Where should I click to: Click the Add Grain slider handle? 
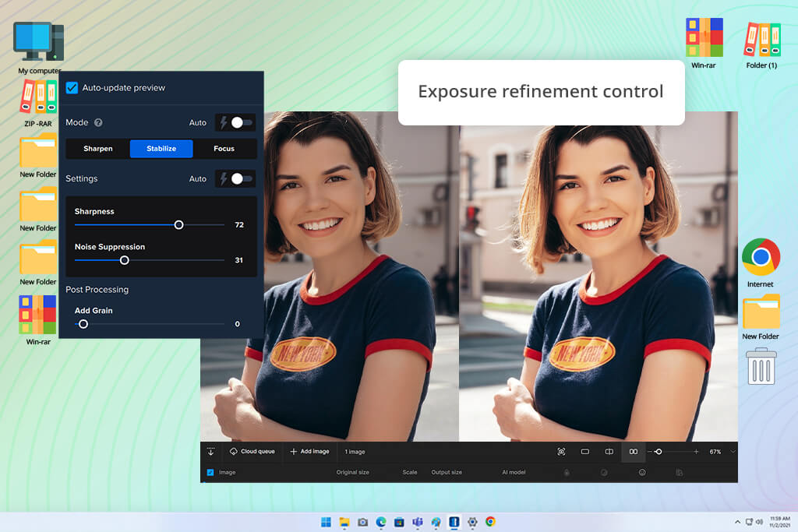(x=83, y=324)
